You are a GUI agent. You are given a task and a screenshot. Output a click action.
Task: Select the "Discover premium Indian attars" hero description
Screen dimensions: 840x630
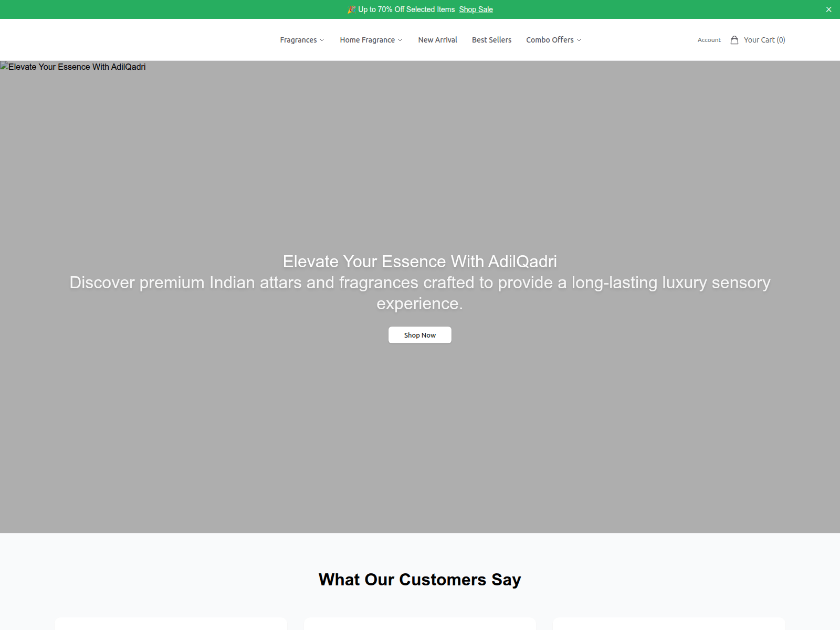[420, 293]
